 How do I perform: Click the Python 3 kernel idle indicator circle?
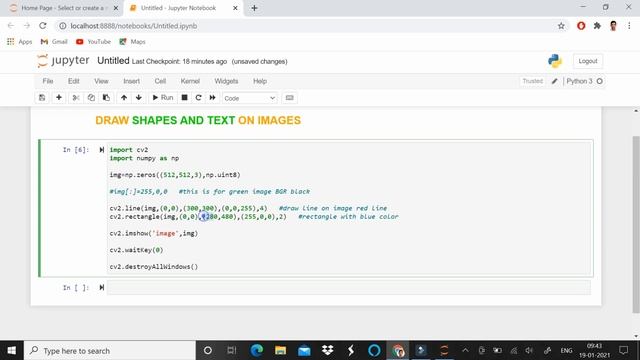click(x=600, y=81)
